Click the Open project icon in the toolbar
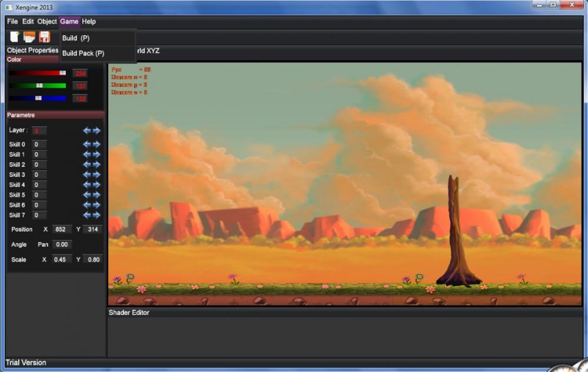Viewport: 588px width, 372px height. 29,36
